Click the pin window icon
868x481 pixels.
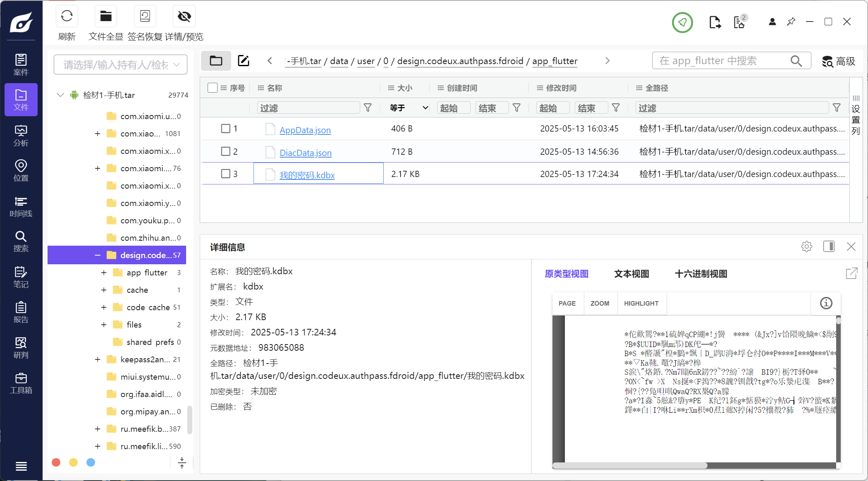click(x=791, y=22)
